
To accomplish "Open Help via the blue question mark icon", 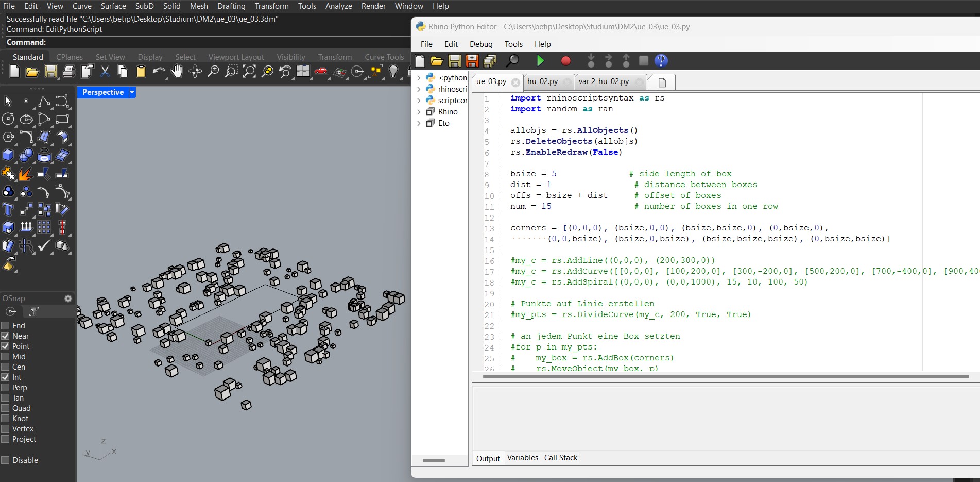I will (661, 61).
